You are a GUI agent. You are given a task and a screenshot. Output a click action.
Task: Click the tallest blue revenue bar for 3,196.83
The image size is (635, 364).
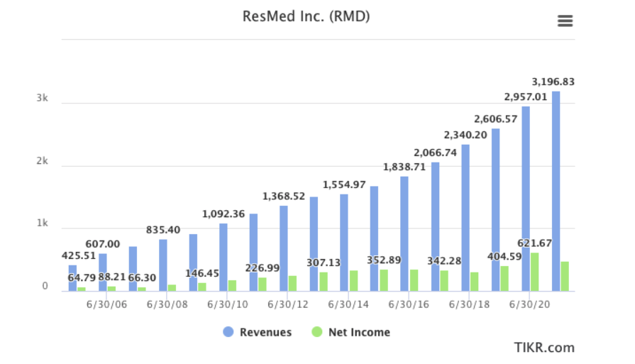(x=556, y=191)
